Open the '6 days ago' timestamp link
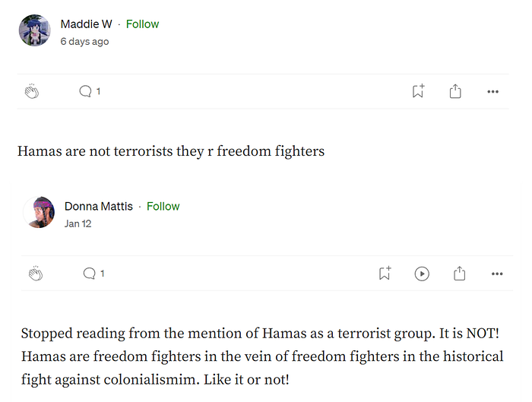Image resolution: width=532 pixels, height=402 pixels. 84,41
